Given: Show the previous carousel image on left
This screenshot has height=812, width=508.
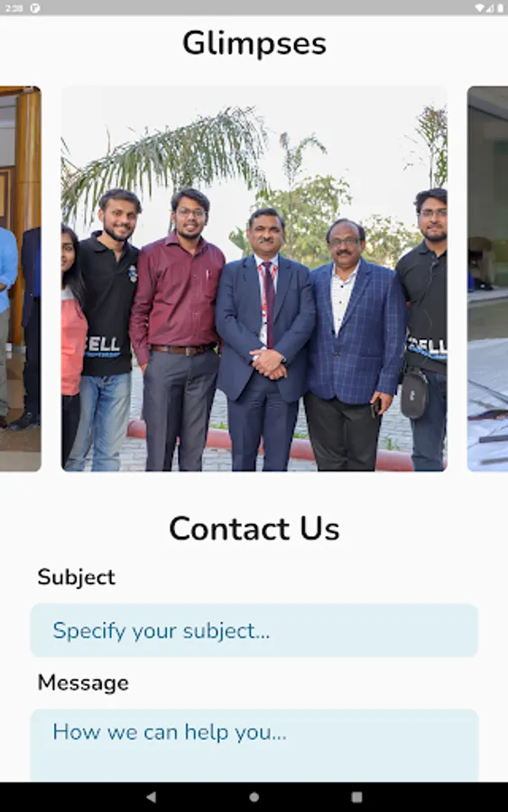Looking at the screenshot, I should [x=20, y=279].
